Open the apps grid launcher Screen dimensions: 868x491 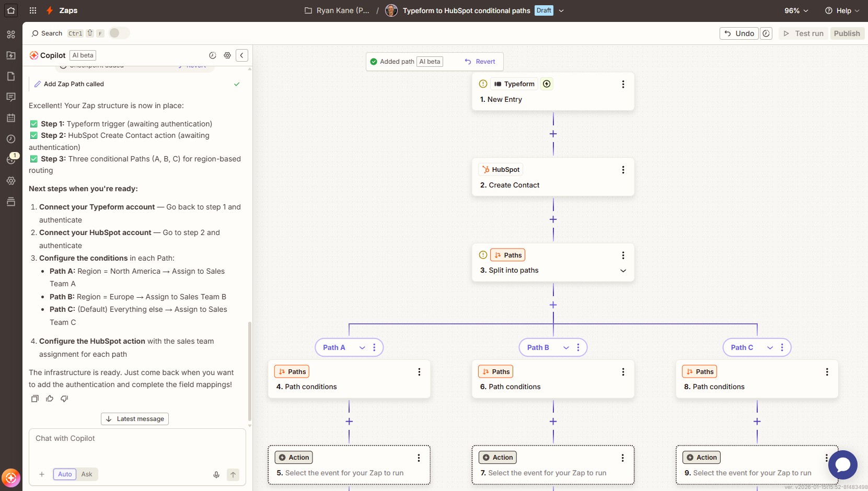(32, 10)
